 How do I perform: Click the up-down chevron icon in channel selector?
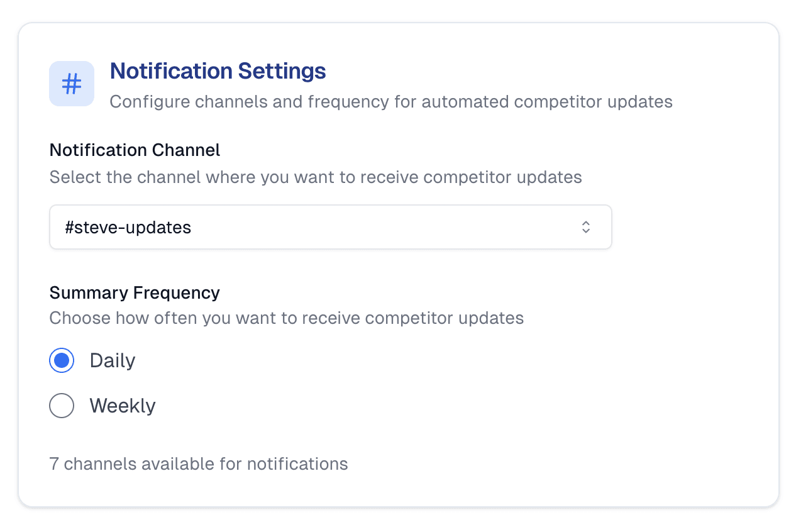[x=585, y=227]
